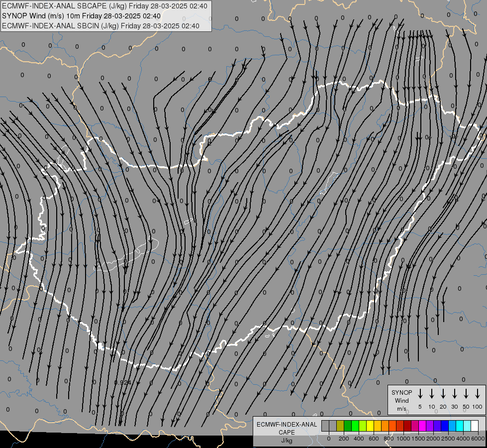Viewport: 487px width, 448px height.
Task: Click the 'ECMWF-INDEX-ANAL SBCAPE (J/kg)' title line
Action: pyautogui.click(x=104, y=6)
